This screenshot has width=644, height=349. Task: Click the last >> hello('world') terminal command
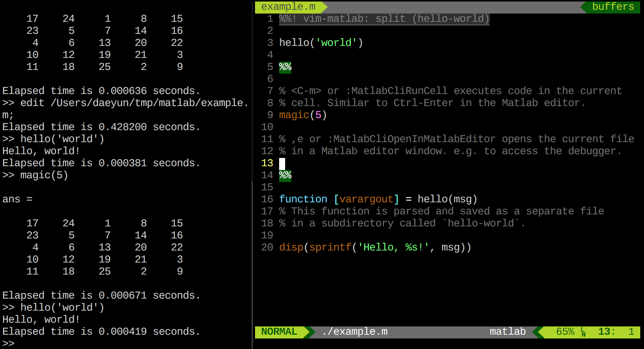coord(53,308)
